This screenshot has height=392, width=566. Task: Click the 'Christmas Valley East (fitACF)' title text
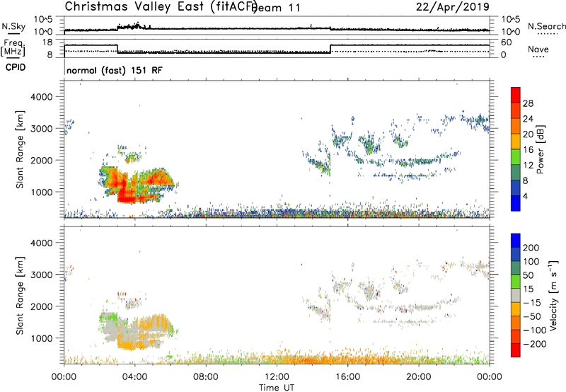(x=161, y=6)
